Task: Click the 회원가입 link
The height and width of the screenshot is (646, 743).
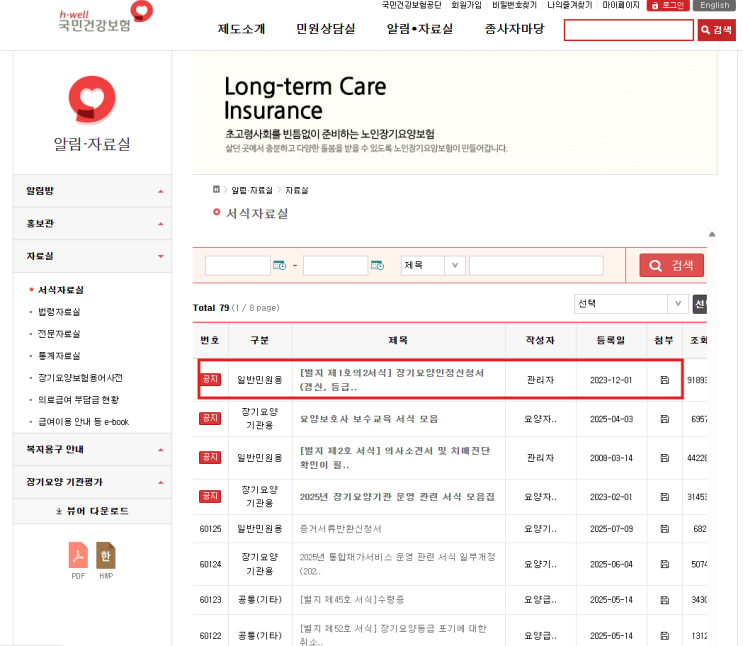Action: point(466,5)
